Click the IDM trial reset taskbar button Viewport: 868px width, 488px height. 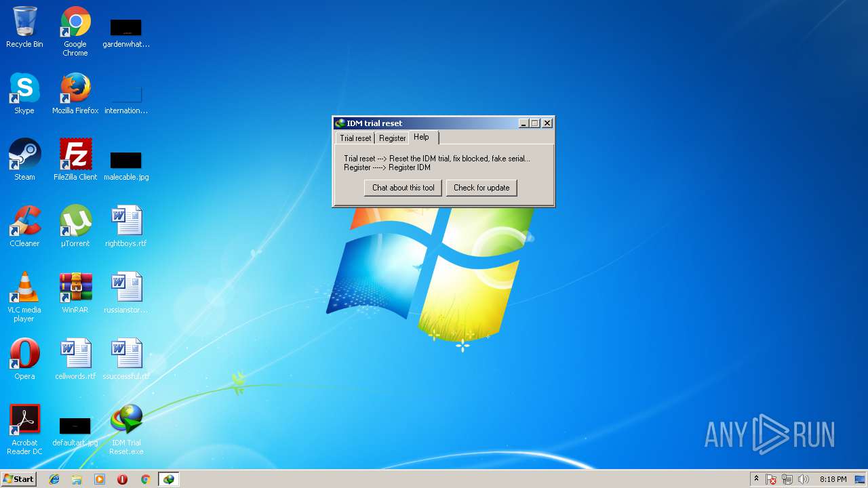pos(168,479)
